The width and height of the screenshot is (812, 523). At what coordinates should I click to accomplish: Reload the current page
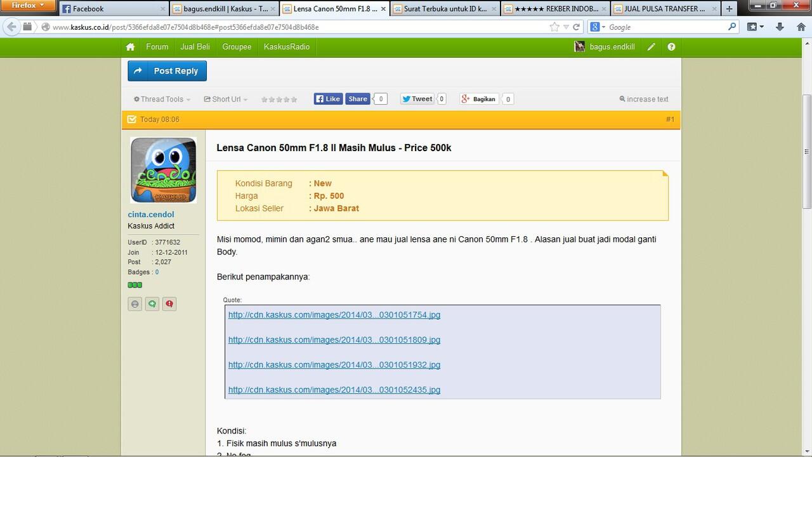[x=576, y=27]
